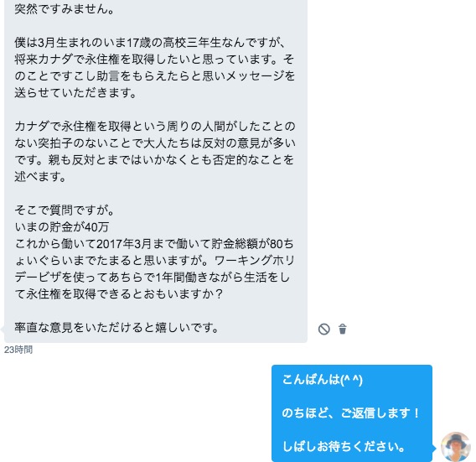Click the line starting です。親も反対とまでは

(x=154, y=160)
